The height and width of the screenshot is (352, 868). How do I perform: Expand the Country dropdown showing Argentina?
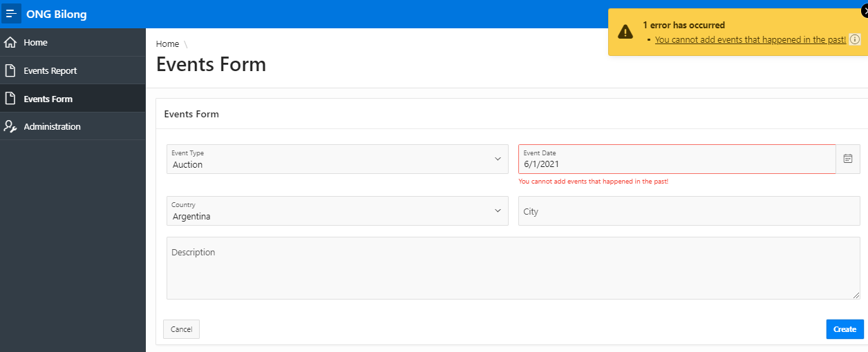[337, 211]
